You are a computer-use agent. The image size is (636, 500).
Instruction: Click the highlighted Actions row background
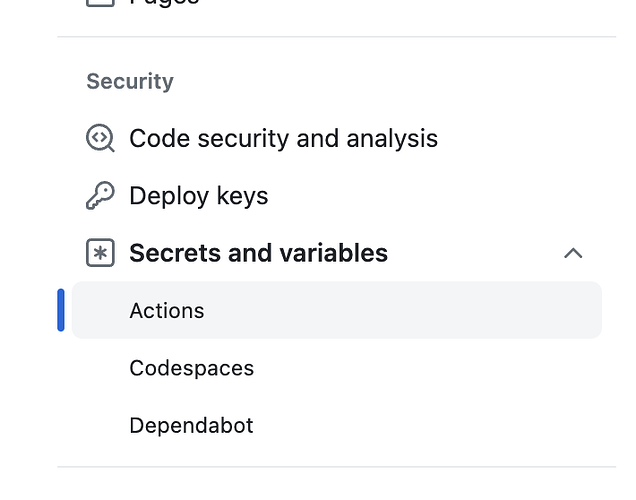pyautogui.click(x=400, y=311)
